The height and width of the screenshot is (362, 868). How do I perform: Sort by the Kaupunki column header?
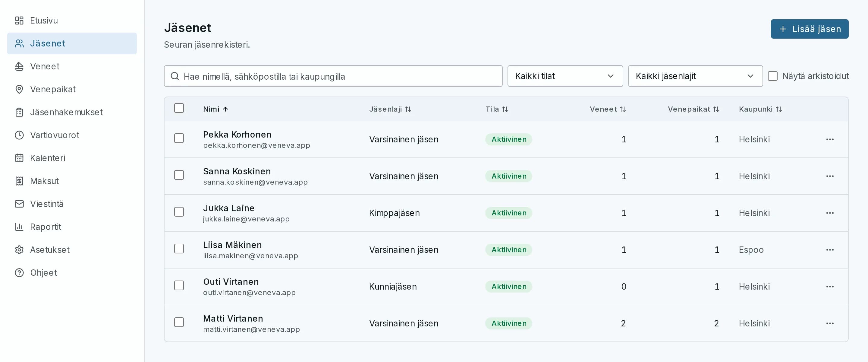pyautogui.click(x=760, y=109)
